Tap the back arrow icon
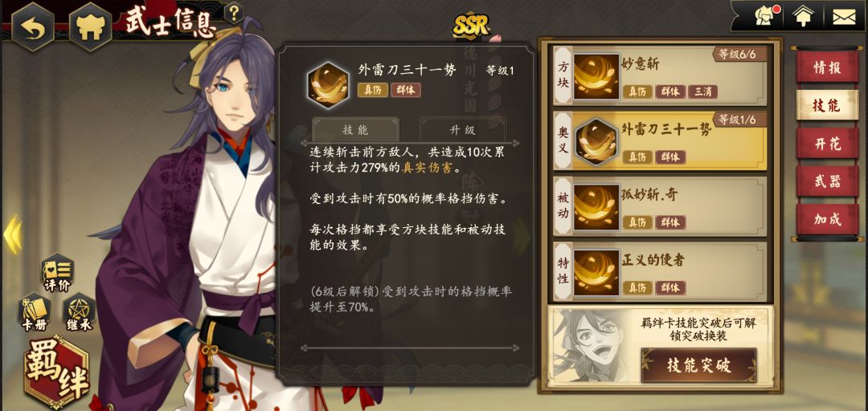Image resolution: width=868 pixels, height=411 pixels. (33, 27)
